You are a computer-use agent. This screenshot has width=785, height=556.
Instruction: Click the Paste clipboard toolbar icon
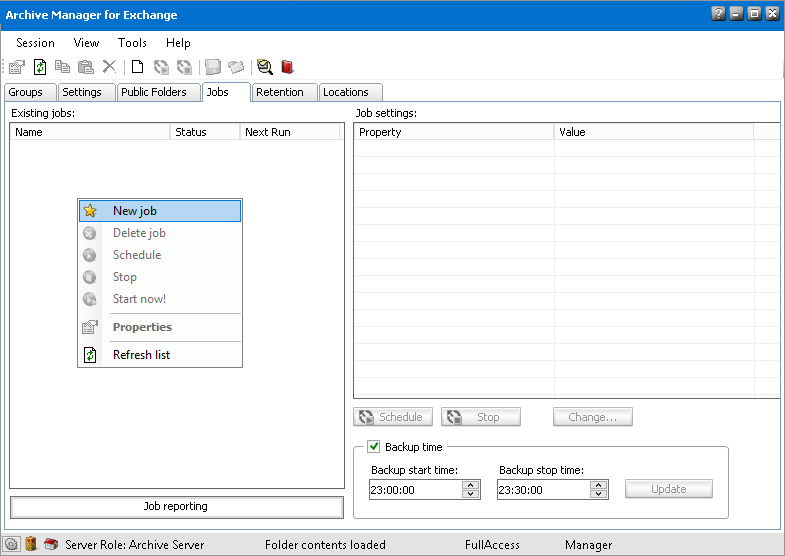pos(86,67)
